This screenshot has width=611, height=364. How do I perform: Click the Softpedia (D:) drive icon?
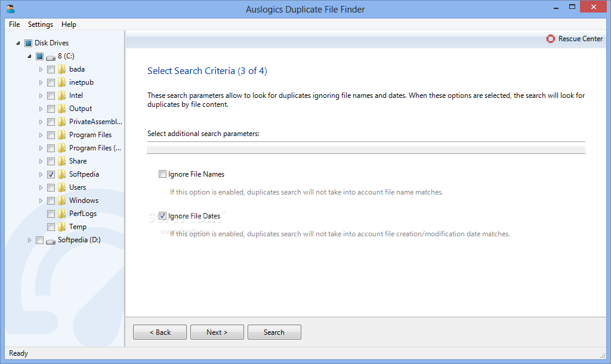pos(51,241)
